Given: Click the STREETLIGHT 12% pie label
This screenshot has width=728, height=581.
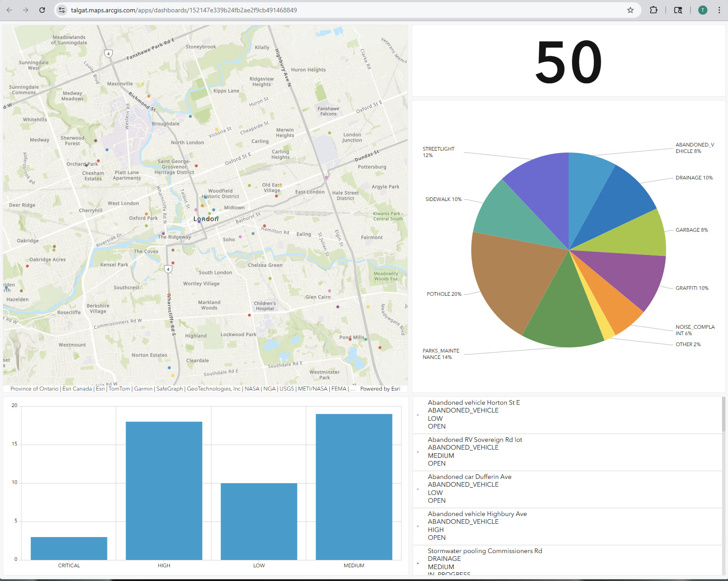Looking at the screenshot, I should point(439,152).
